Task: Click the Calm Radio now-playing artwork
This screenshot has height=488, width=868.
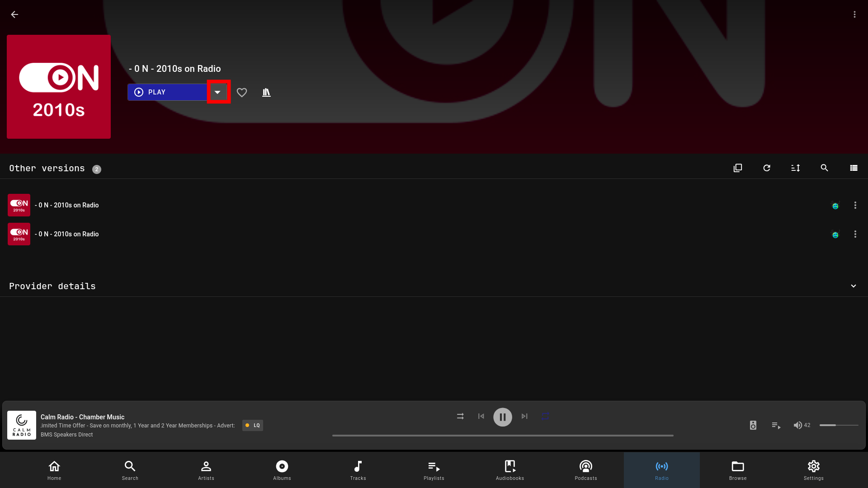Action: [x=22, y=425]
